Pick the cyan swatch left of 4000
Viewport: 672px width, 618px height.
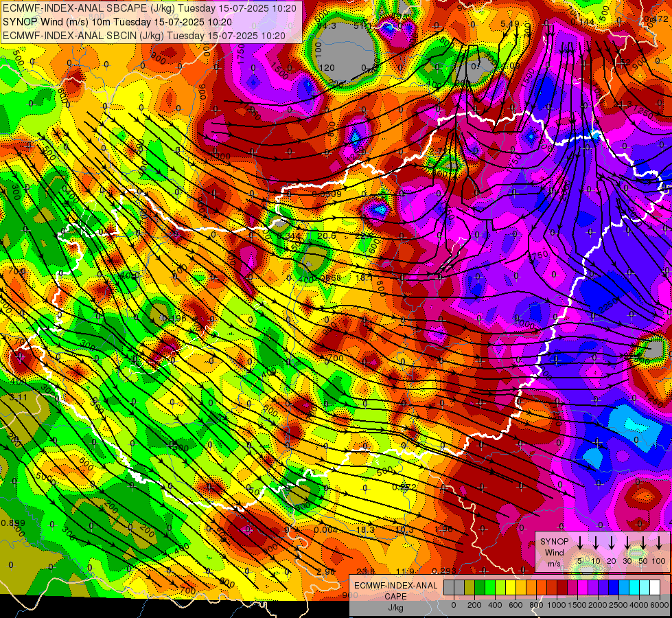[634, 587]
